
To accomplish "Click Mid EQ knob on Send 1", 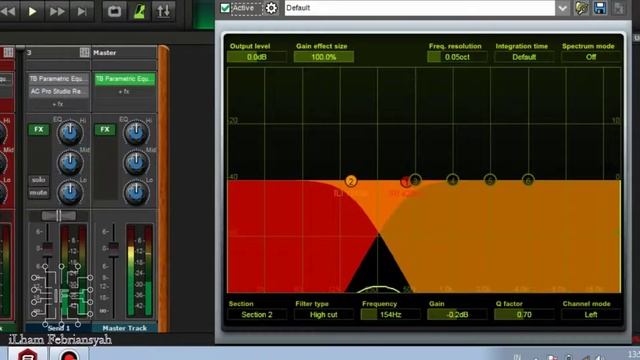I will click(70, 163).
